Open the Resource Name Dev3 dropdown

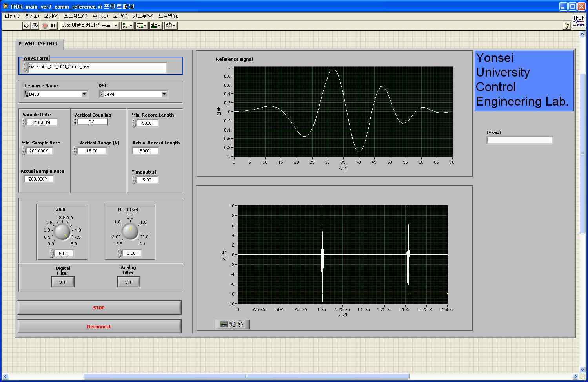[x=84, y=94]
